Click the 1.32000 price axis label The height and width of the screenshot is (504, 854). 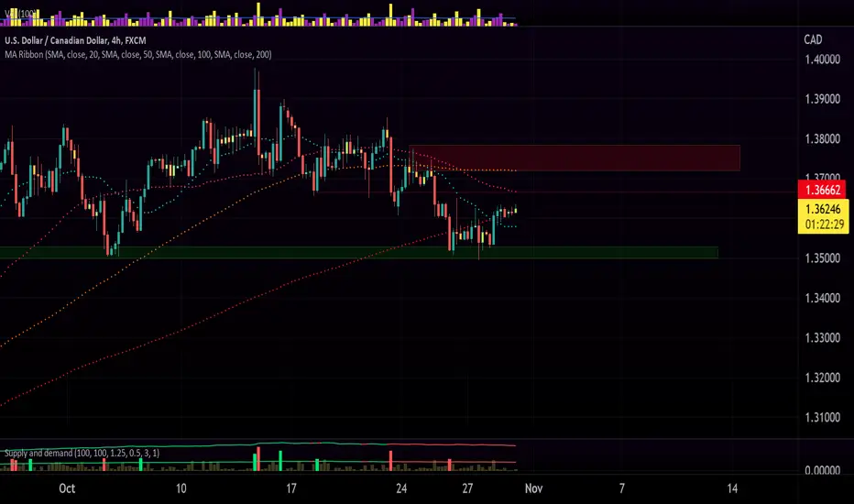click(823, 378)
